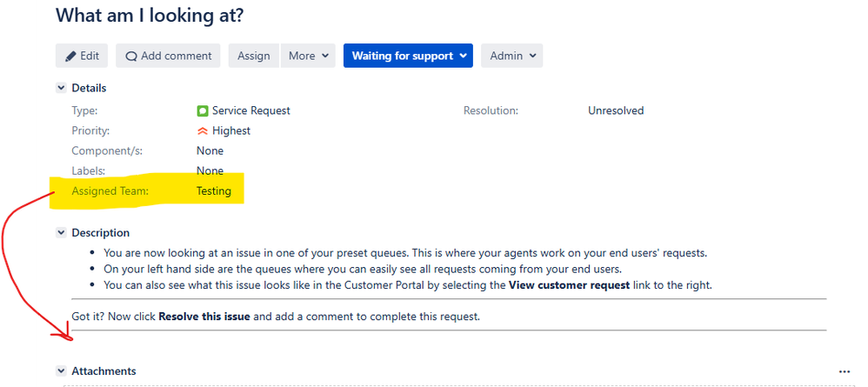Viewport: 868px width, 387px height.
Task: Click the Service Request type text
Action: (x=250, y=110)
